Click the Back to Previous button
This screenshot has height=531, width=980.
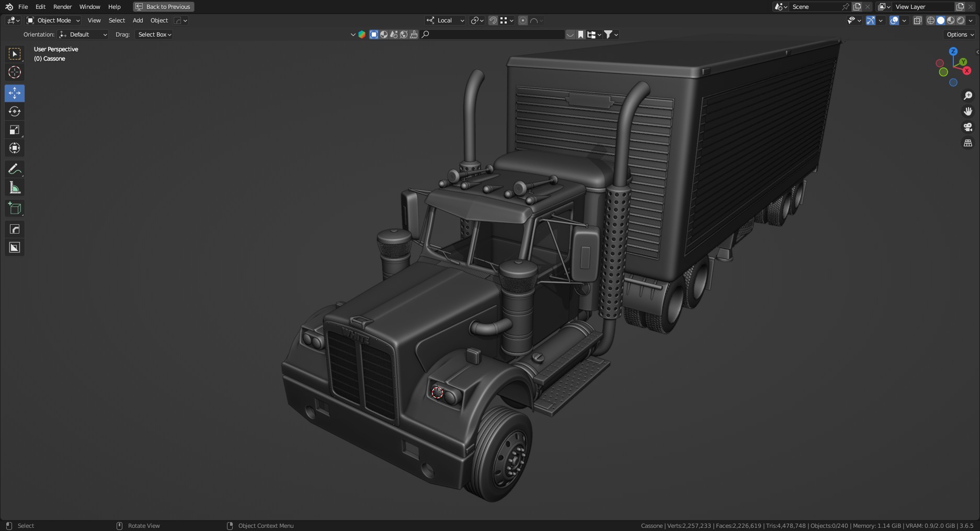164,7
